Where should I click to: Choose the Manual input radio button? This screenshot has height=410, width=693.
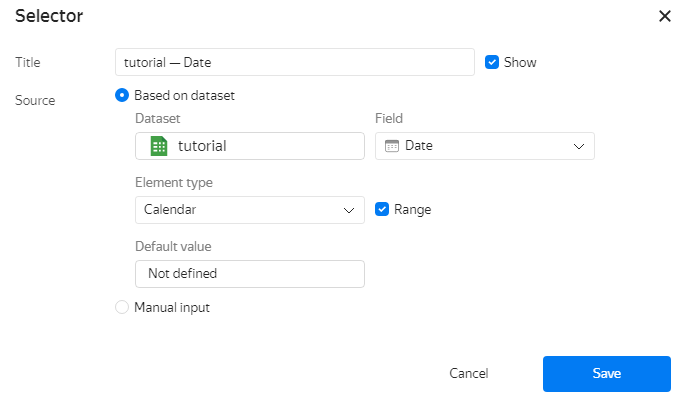coord(122,308)
